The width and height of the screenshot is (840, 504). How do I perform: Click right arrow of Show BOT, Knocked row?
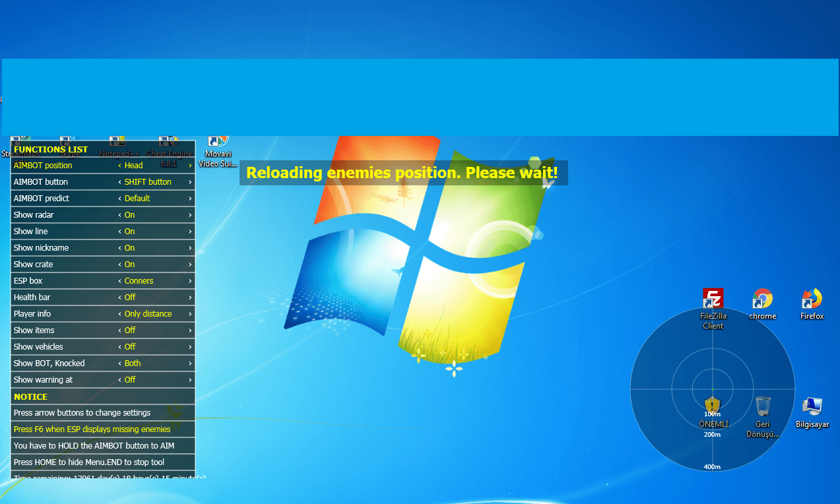click(190, 363)
